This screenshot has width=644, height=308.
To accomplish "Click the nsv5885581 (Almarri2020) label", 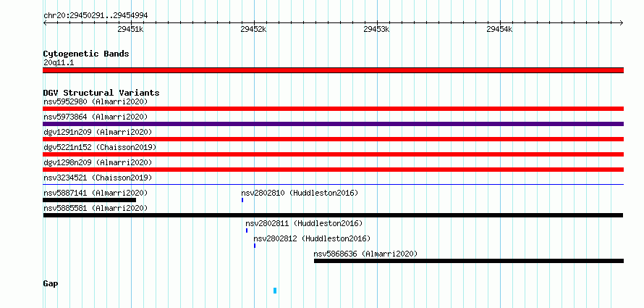I will coord(96,208).
